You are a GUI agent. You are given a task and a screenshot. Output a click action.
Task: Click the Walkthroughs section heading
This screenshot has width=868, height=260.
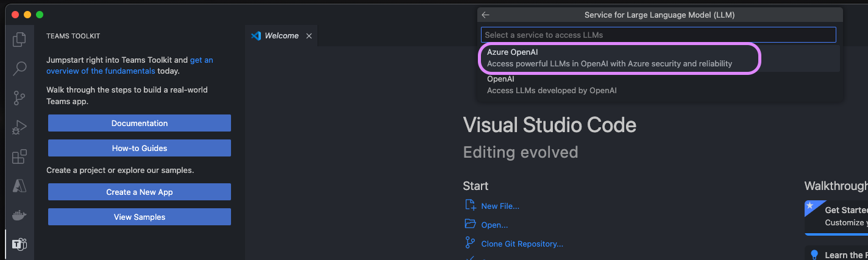[836, 186]
